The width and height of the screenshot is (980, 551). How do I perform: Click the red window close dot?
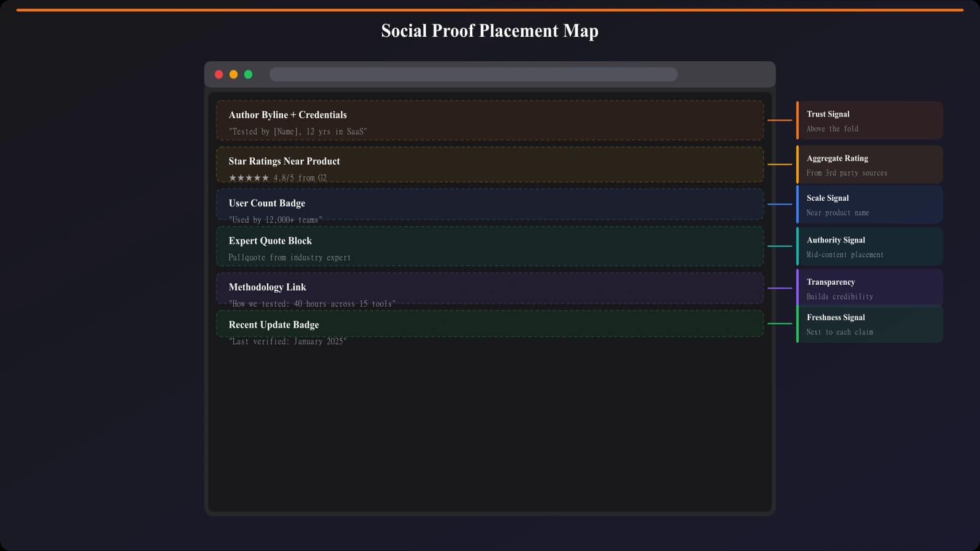pyautogui.click(x=219, y=74)
